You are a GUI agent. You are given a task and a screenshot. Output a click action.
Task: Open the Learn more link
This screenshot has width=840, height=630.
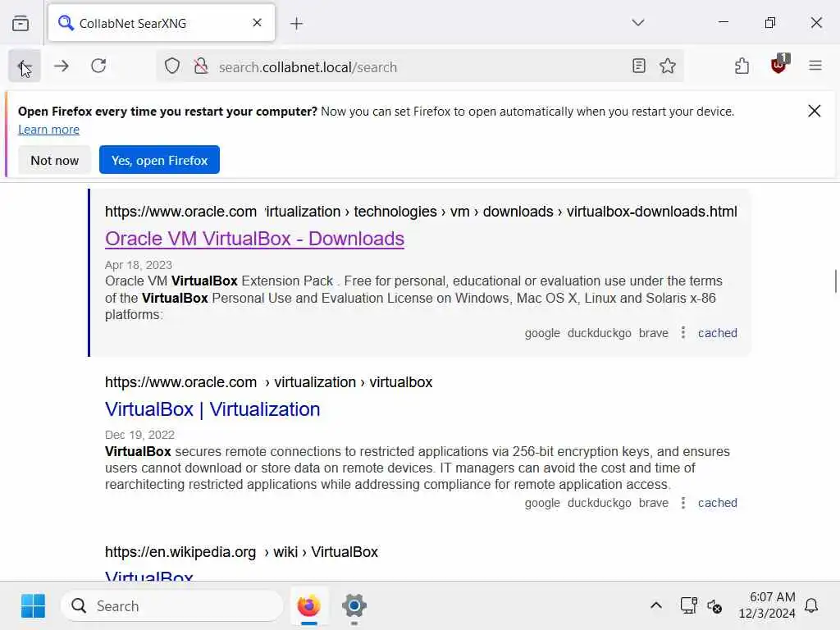tap(48, 129)
